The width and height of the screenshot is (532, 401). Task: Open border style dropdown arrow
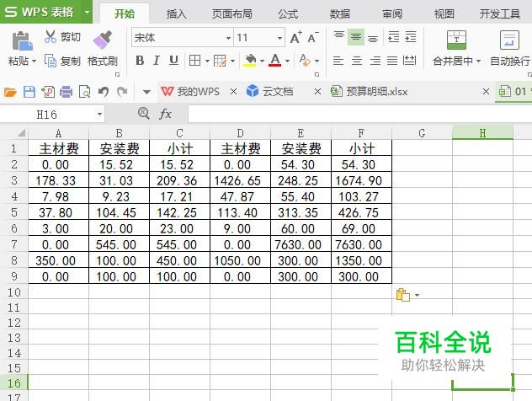tap(207, 61)
